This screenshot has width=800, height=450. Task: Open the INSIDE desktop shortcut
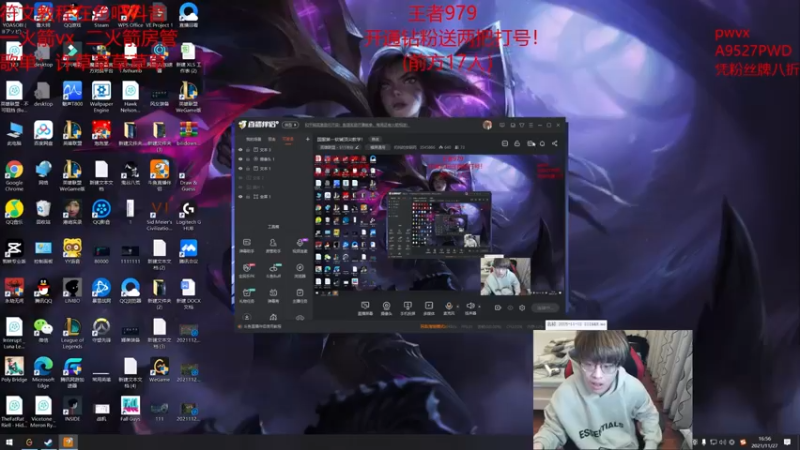coord(72,410)
